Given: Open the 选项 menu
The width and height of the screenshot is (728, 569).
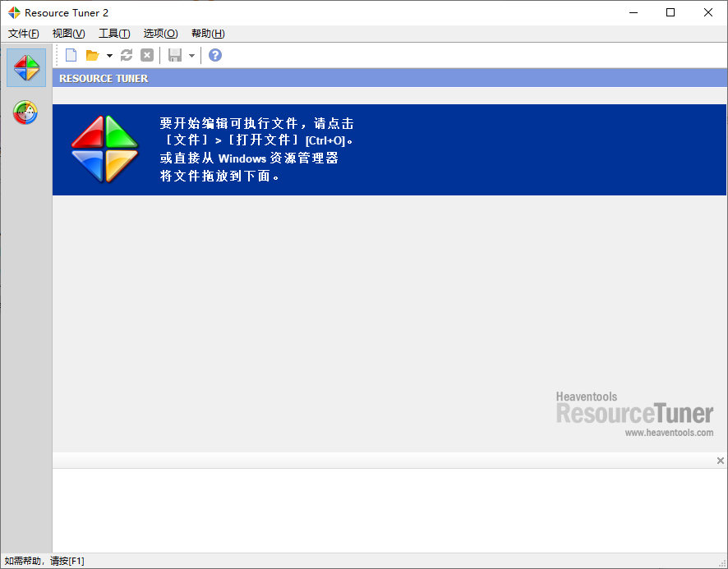Looking at the screenshot, I should click(x=159, y=34).
